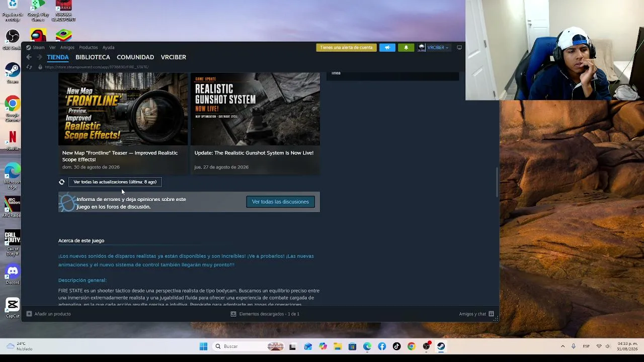Open Facebook from the taskbar
644x362 pixels.
[382, 346]
